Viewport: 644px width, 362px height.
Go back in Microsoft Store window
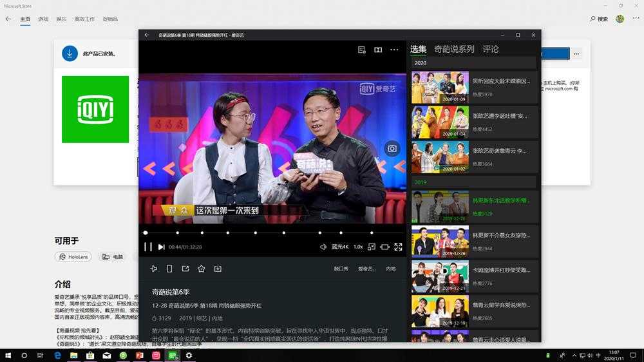coord(8,19)
